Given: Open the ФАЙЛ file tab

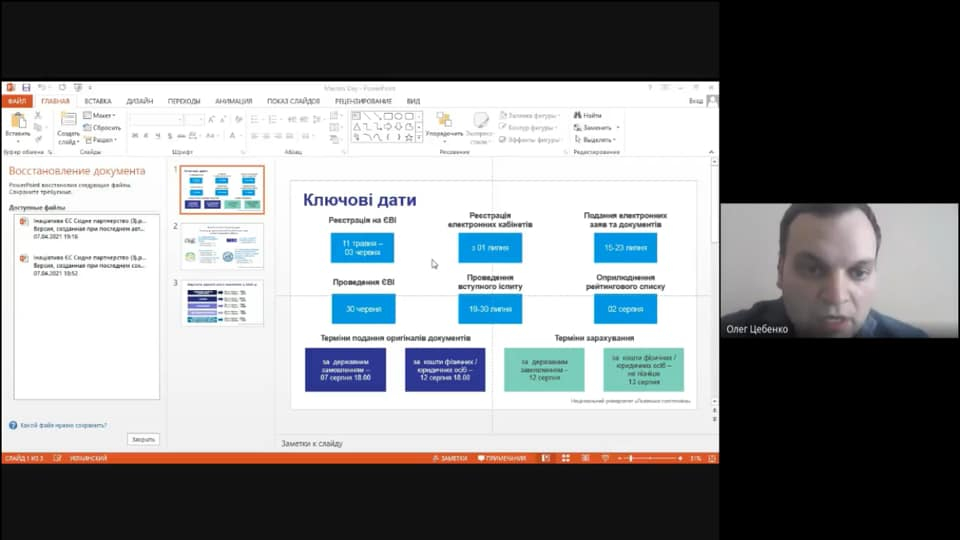Looking at the screenshot, I should coord(17,101).
